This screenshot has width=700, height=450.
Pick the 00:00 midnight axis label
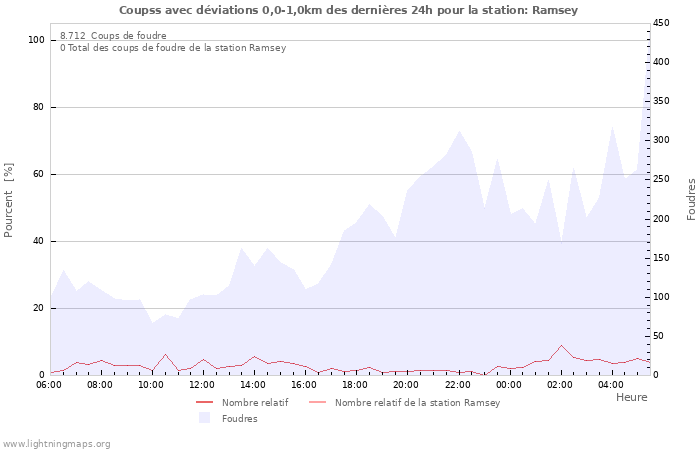(x=508, y=384)
